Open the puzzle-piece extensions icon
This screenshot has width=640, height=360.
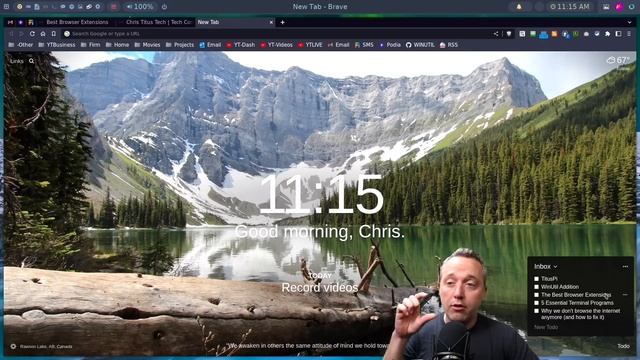[x=608, y=34]
